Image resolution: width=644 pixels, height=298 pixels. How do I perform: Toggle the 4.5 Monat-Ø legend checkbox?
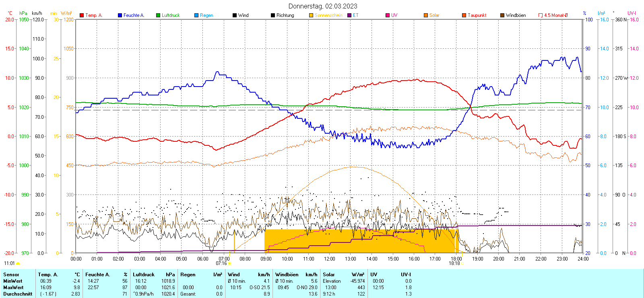[x=541, y=15]
